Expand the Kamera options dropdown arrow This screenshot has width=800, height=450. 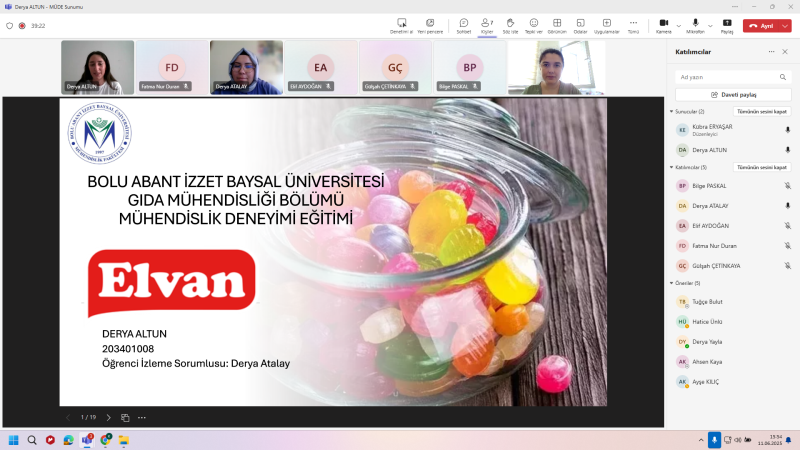pyautogui.click(x=679, y=26)
